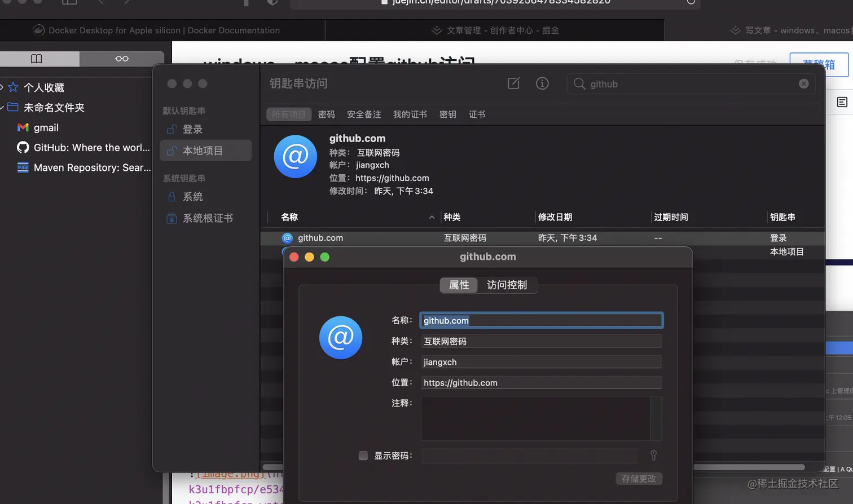The image size is (853, 504).
Task: Minimize the github.com properties dialog
Action: [x=309, y=257]
